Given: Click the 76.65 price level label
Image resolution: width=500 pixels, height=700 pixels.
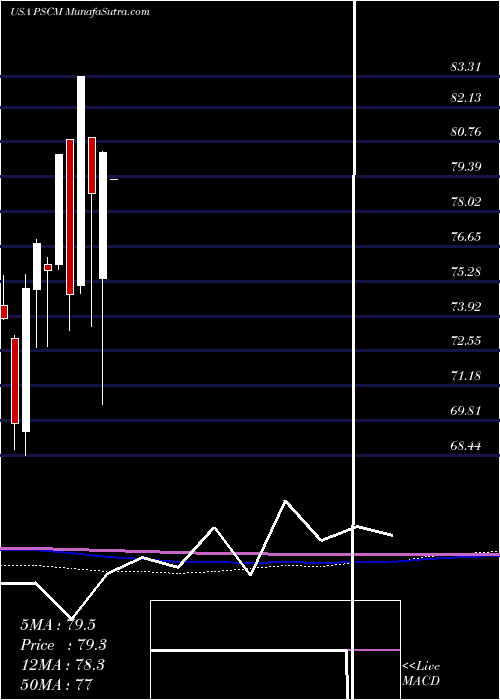Looking at the screenshot, I should point(466,237).
